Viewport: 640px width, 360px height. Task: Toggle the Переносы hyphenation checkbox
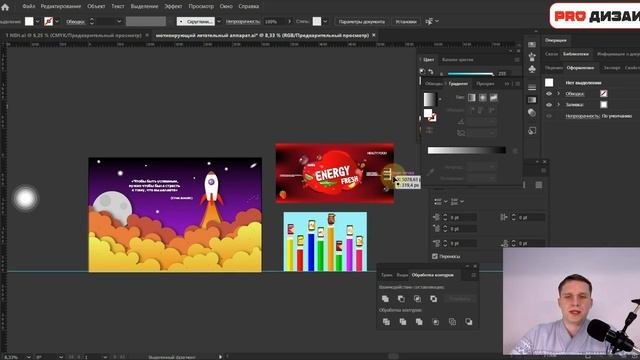point(435,256)
